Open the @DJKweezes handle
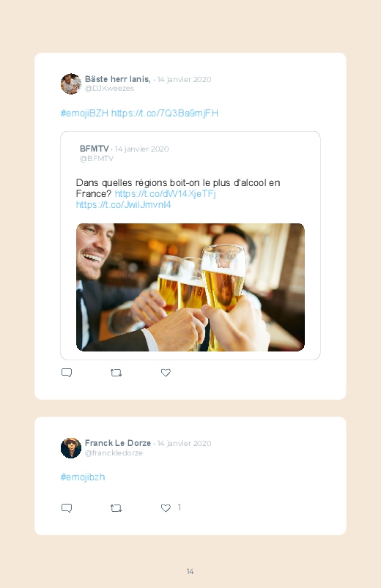The image size is (381, 588). 109,88
